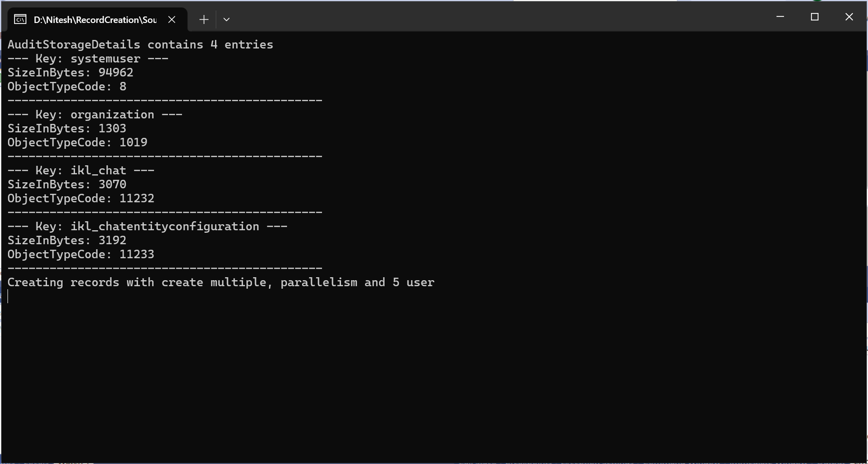Click the AuditStorageDetails contains 4 entries line
This screenshot has height=464, width=868.
[x=140, y=44]
